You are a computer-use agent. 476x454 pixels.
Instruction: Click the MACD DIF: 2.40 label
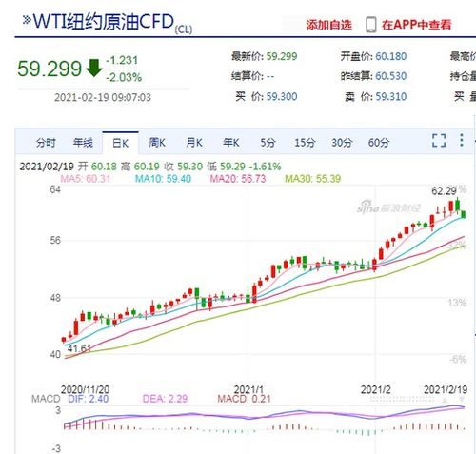[x=89, y=399]
